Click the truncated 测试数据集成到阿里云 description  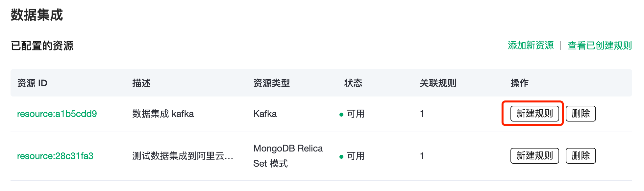coord(183,156)
